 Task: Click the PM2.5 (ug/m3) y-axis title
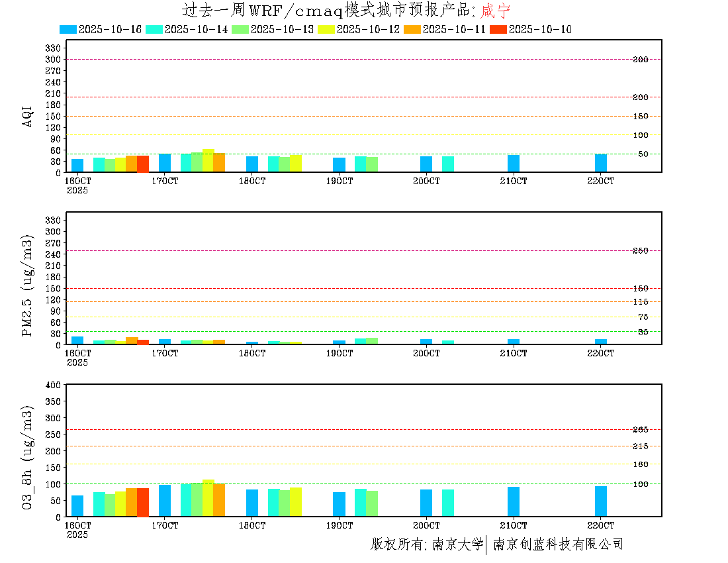tap(28, 285)
